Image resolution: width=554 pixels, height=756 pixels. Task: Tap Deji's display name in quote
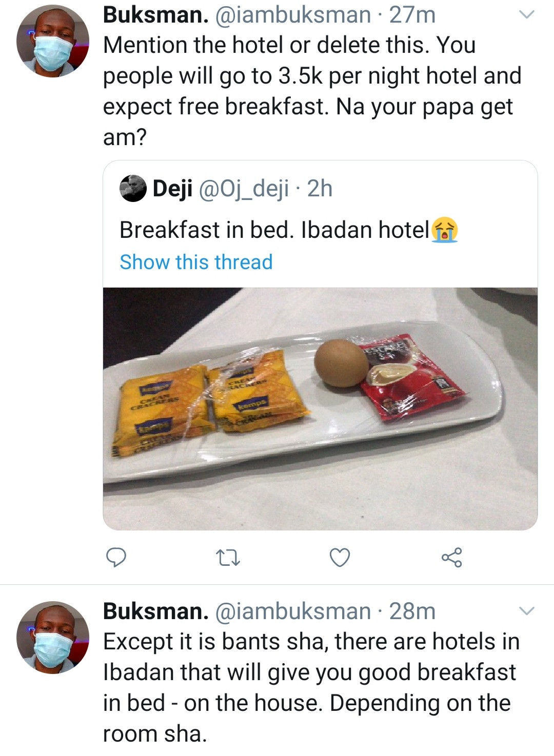click(x=172, y=189)
